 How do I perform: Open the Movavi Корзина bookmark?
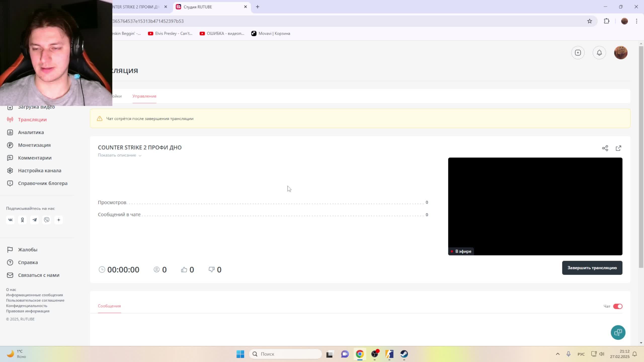pyautogui.click(x=271, y=33)
